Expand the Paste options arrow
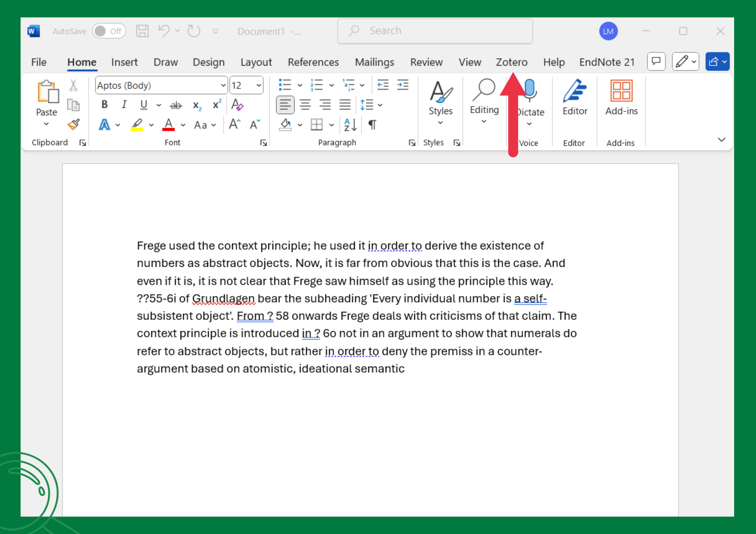 click(x=46, y=124)
